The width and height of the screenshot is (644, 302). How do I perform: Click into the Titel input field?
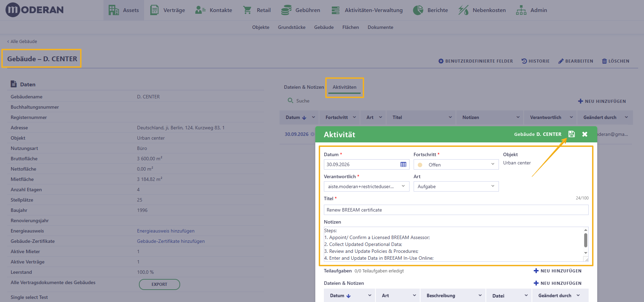point(456,210)
